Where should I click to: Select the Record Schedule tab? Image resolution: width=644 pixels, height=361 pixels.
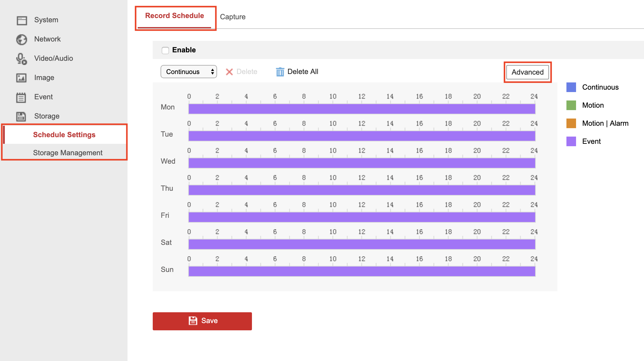point(175,16)
